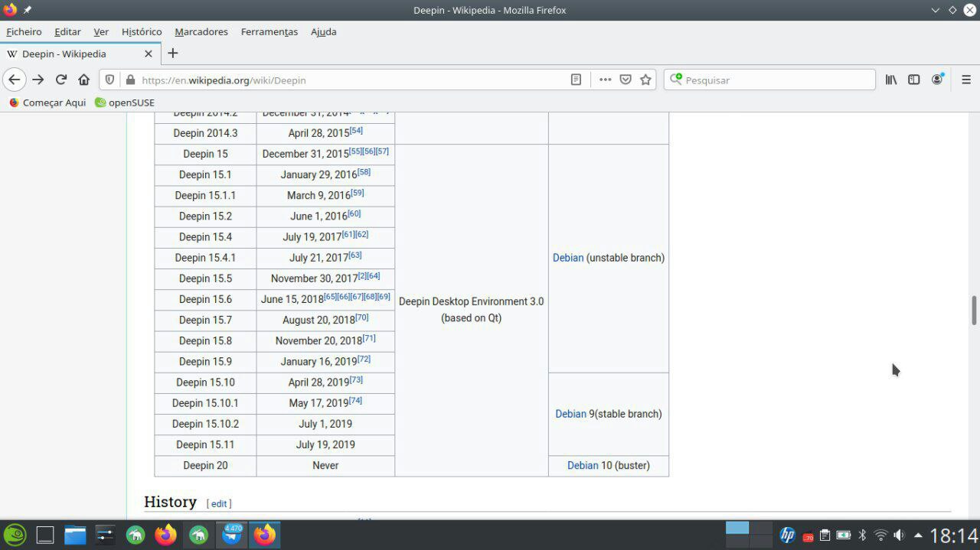Select the 'Deepin 20' version cell
This screenshot has height=550, width=980.
(x=205, y=465)
